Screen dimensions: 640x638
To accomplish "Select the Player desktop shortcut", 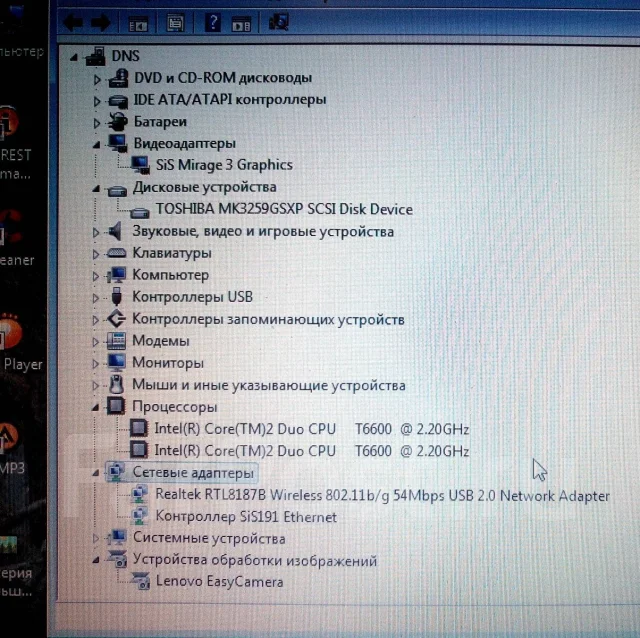I will [20, 342].
